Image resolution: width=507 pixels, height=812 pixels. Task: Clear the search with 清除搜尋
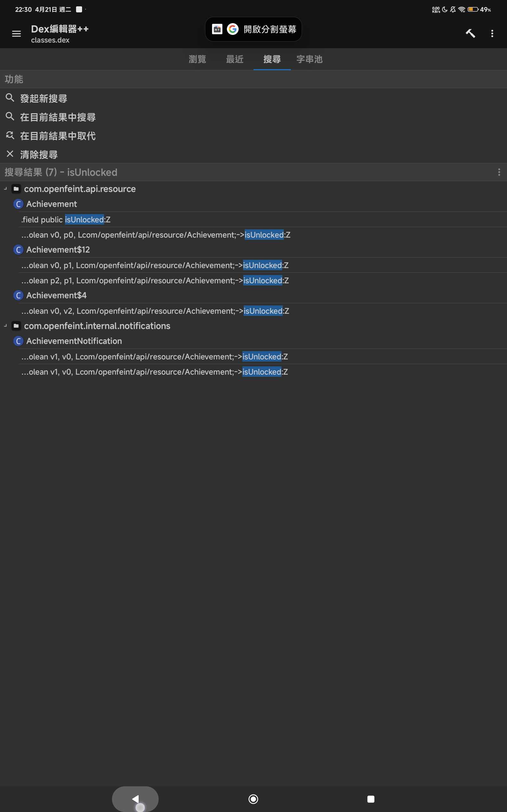pyautogui.click(x=39, y=154)
